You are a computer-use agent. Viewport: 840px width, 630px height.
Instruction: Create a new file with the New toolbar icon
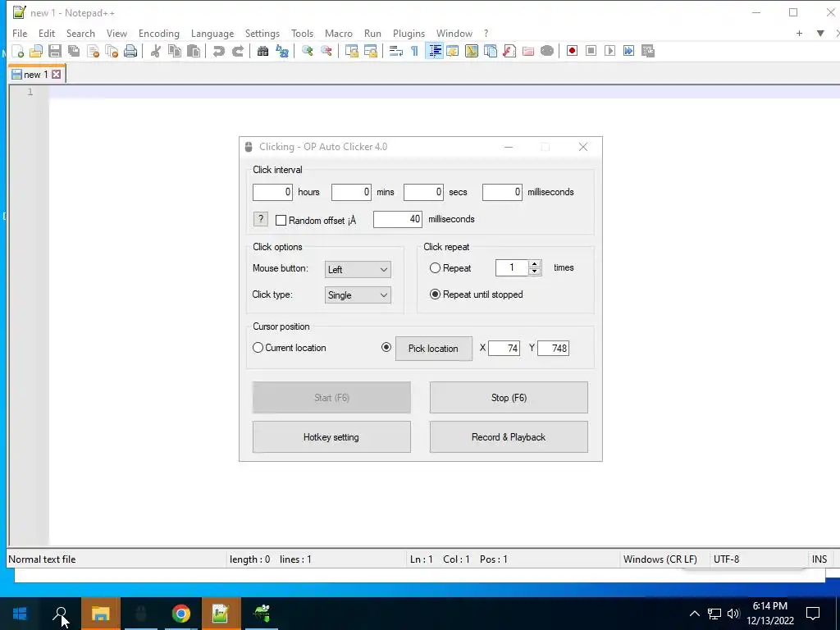coord(18,51)
